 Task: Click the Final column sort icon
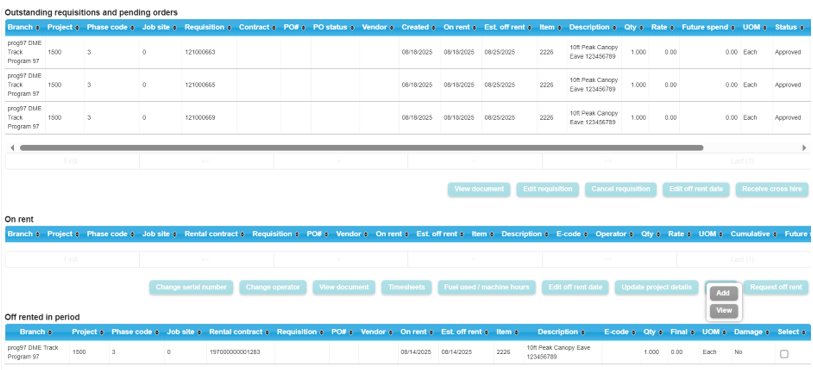point(692,332)
